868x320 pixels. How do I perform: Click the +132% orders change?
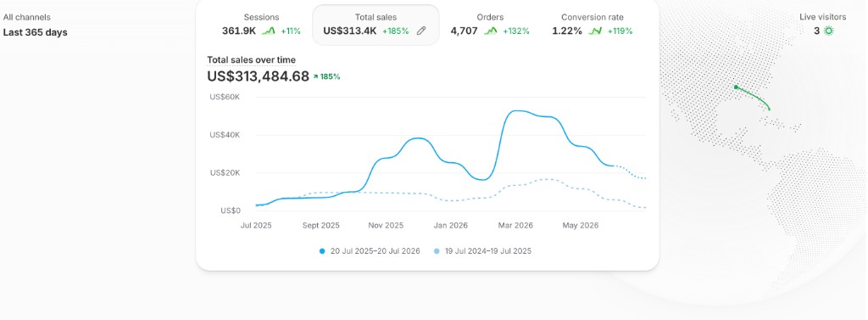coord(516,31)
